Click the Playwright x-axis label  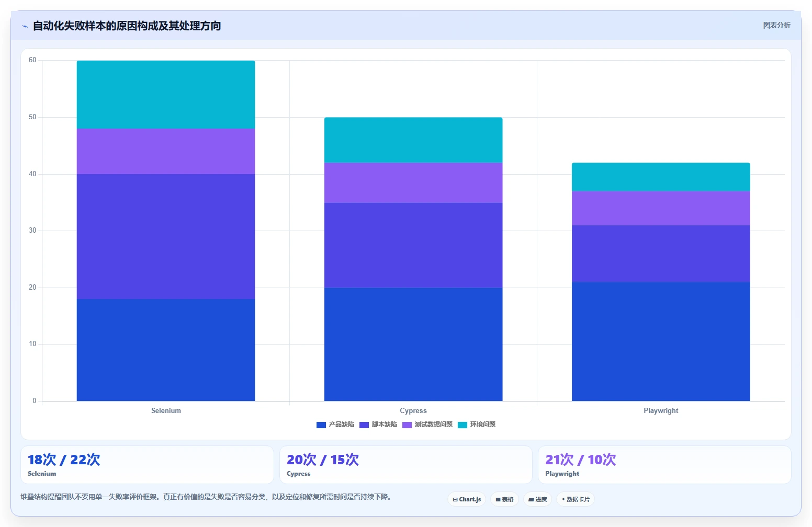click(x=661, y=411)
